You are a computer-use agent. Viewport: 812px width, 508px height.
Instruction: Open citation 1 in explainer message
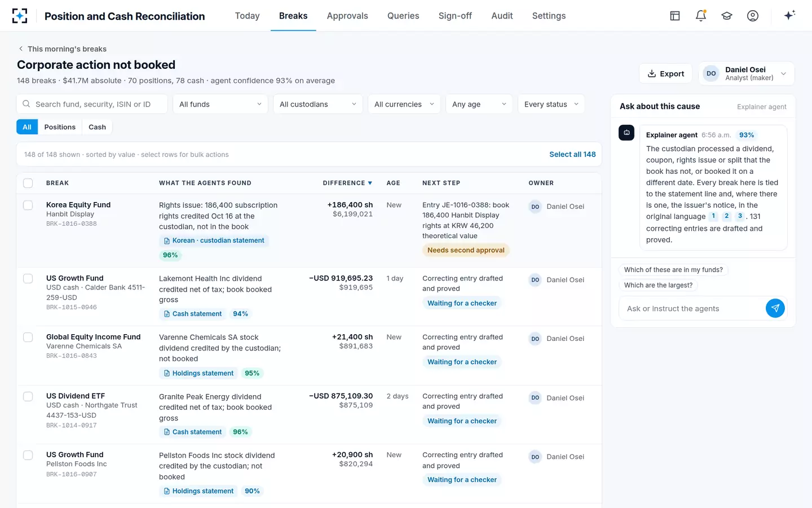(713, 216)
